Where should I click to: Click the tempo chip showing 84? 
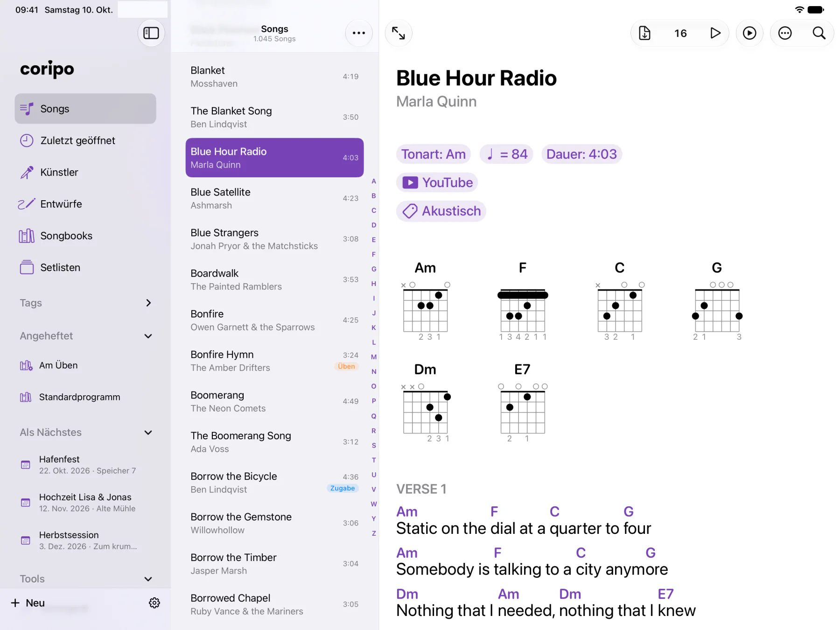(506, 154)
